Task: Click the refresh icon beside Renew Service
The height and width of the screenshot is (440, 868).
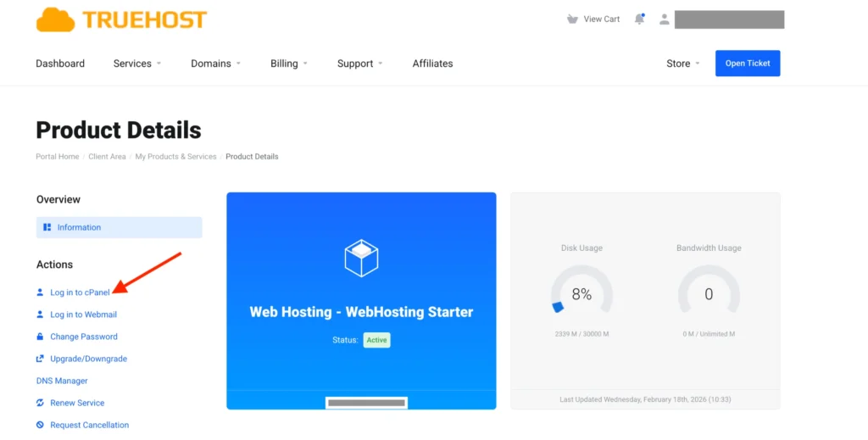Action: point(40,403)
